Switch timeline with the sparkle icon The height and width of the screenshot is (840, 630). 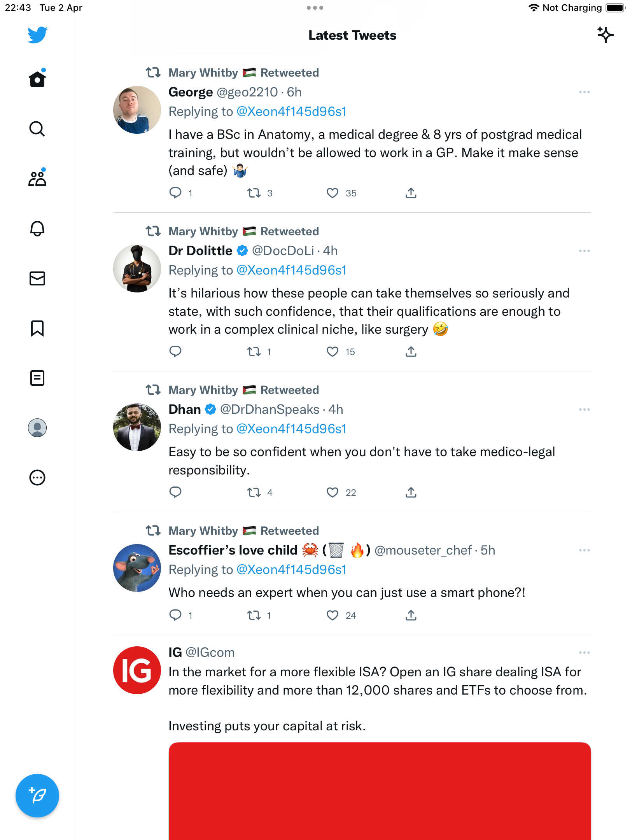pos(605,35)
